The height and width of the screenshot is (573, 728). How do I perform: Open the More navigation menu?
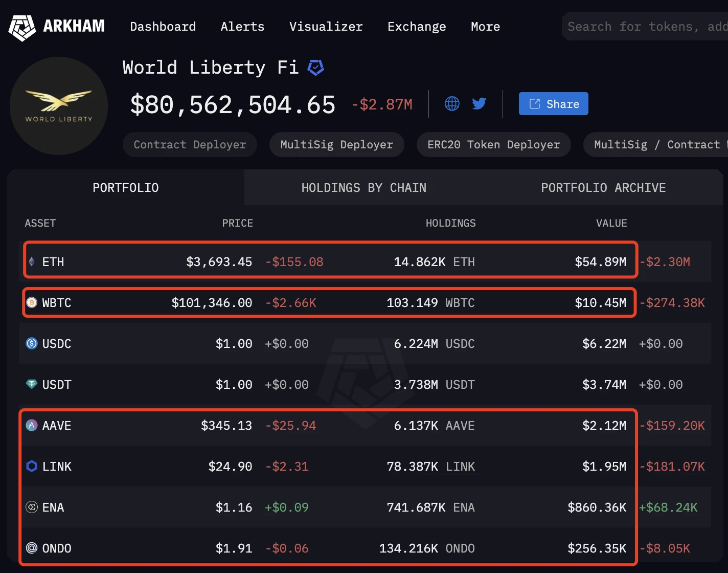[x=485, y=27]
